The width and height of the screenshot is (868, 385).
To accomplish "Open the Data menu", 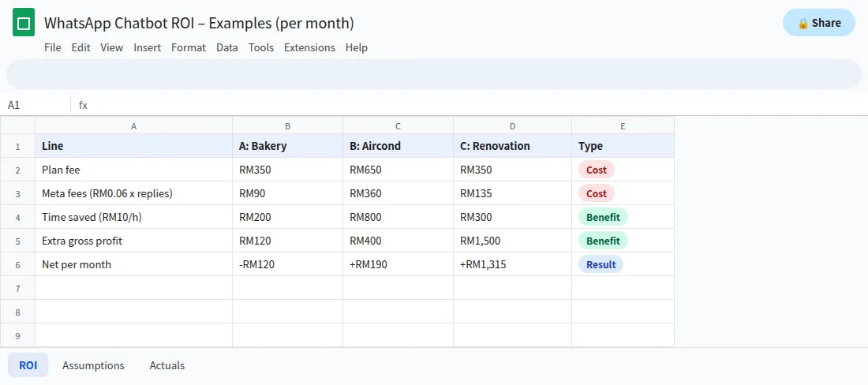I will 227,47.
